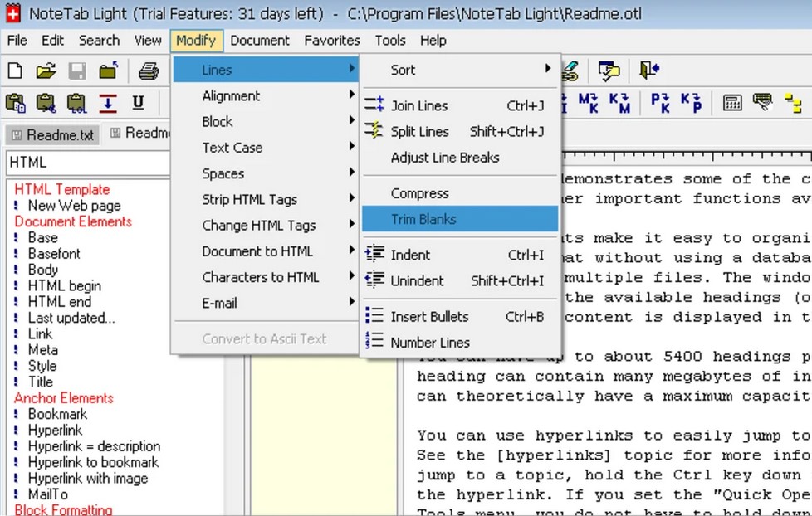
Task: Select New Web page clip
Action: (x=74, y=206)
